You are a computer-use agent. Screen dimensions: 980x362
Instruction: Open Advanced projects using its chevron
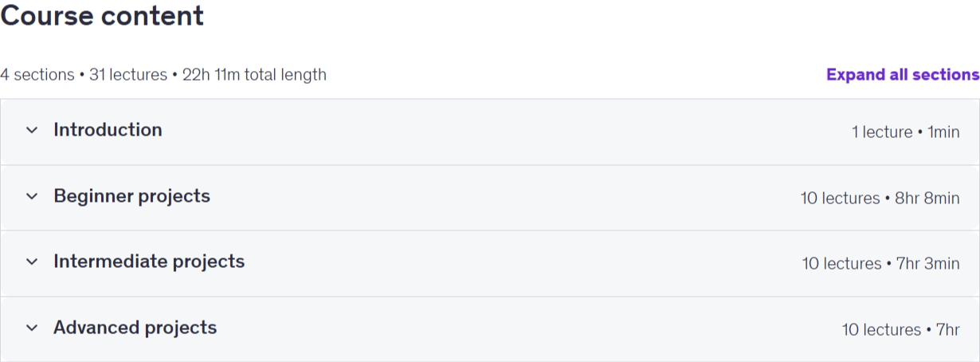coord(32,328)
